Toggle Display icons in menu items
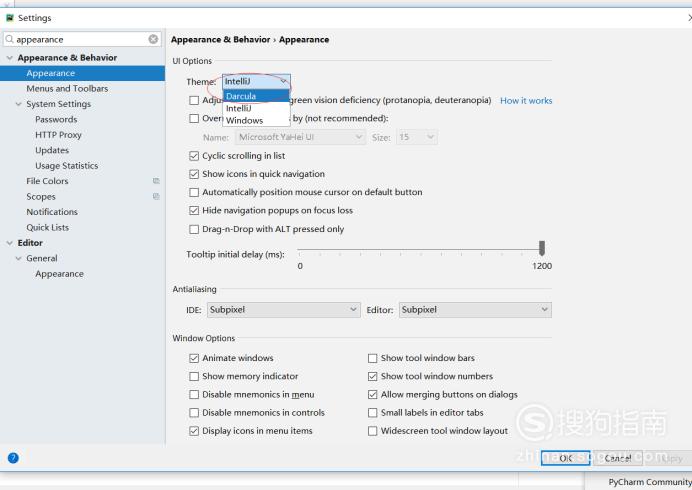 (x=194, y=431)
